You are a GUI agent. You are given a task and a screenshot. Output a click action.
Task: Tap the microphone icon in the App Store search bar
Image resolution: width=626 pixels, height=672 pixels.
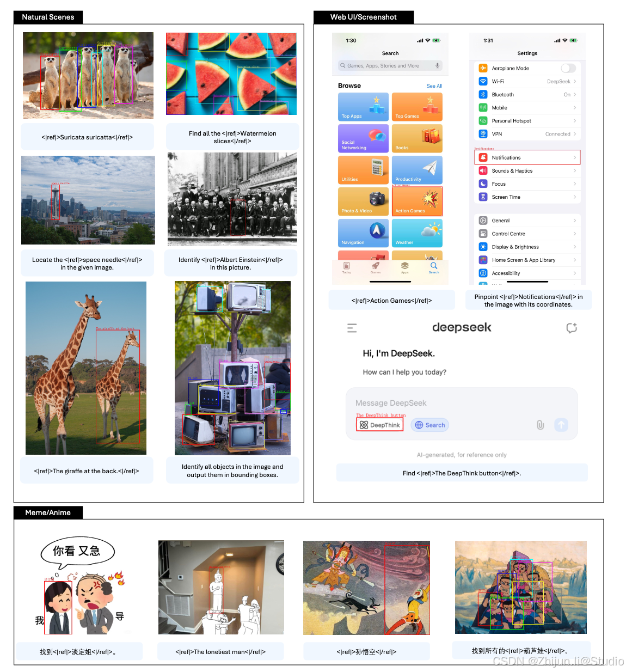437,66
